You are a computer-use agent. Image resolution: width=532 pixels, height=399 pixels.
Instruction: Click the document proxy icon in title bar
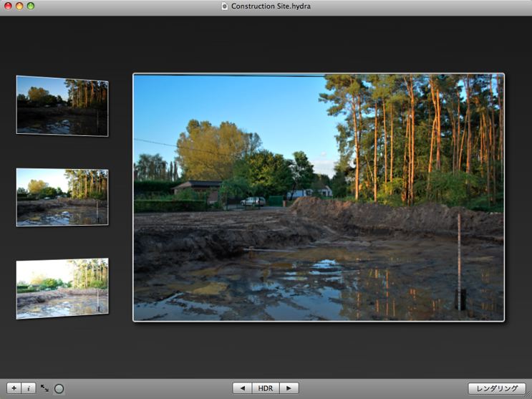(225, 6)
